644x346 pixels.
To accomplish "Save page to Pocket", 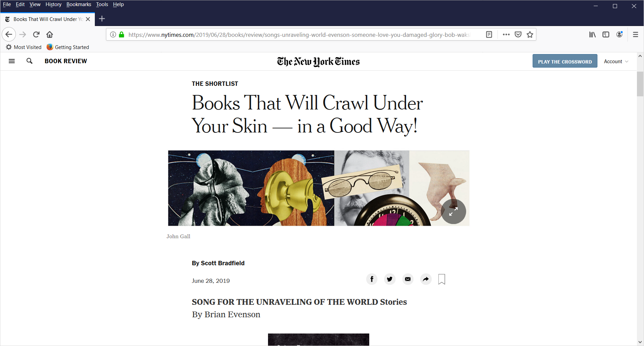I will (518, 34).
